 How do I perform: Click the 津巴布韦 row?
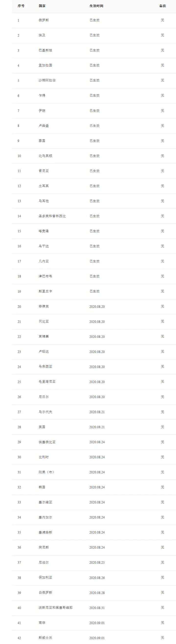pyautogui.click(x=94, y=277)
